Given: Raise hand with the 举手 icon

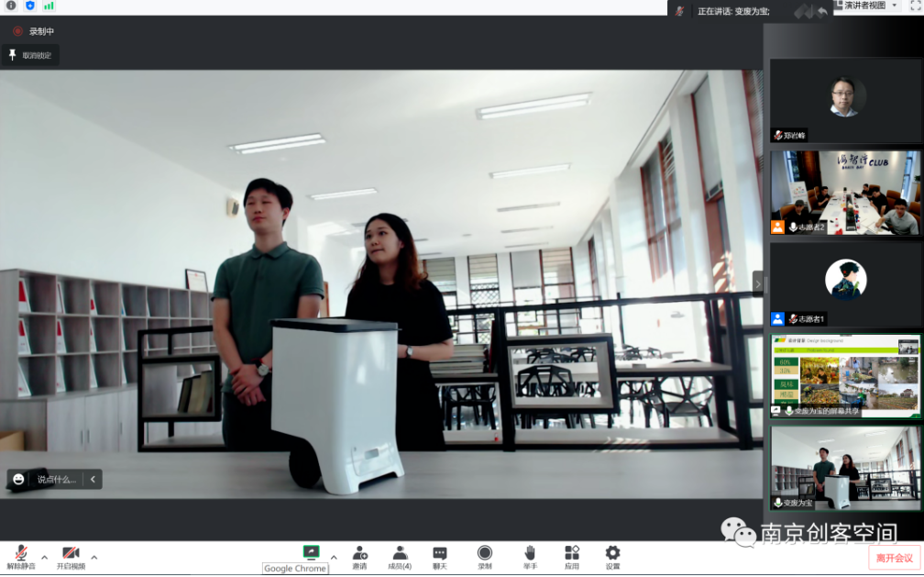Looking at the screenshot, I should tap(529, 553).
